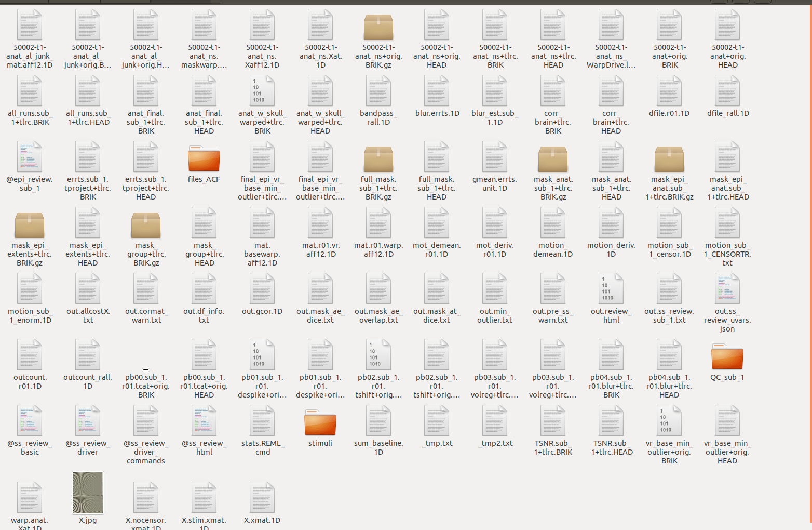The image size is (812, 530).
Task: Select the out.pre_ss_warn.txt file
Action: [x=553, y=288]
